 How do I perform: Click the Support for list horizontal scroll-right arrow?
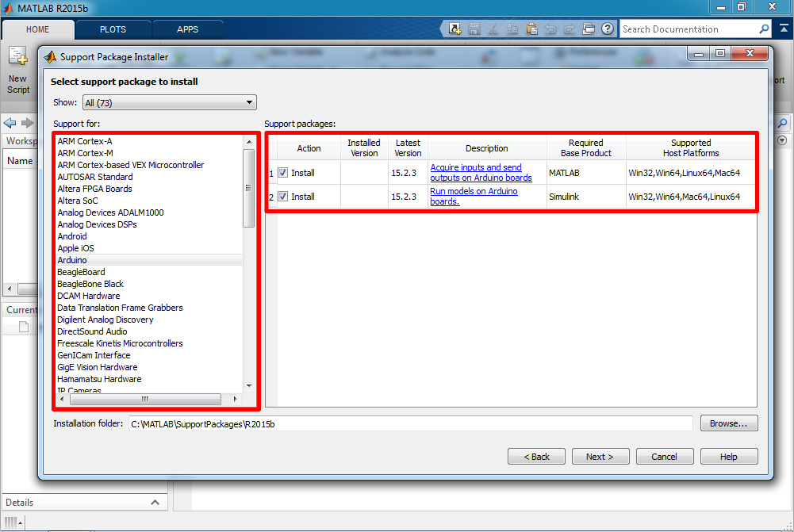[235, 399]
